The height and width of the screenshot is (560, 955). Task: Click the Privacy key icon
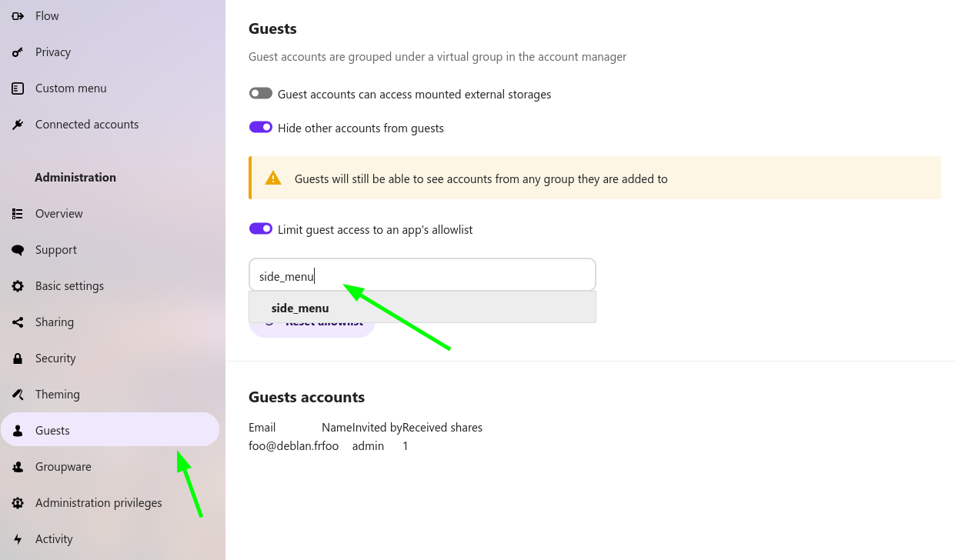coord(18,52)
